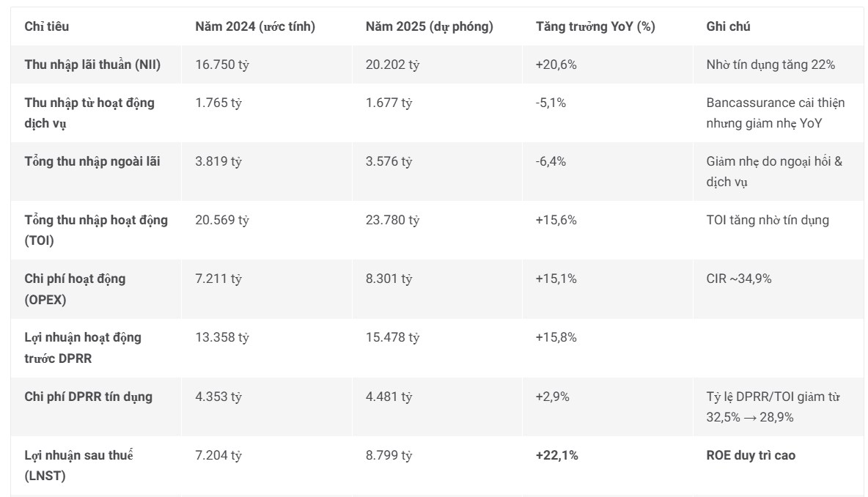Click the "Chi phí hoạt động (OPEX)" label
This screenshot has height=497, width=868.
pos(75,289)
